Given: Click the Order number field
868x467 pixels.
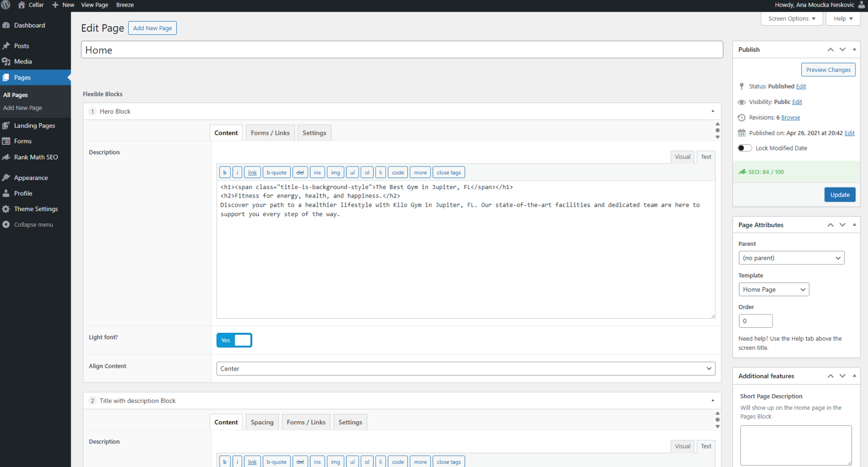Looking at the screenshot, I should [755, 321].
